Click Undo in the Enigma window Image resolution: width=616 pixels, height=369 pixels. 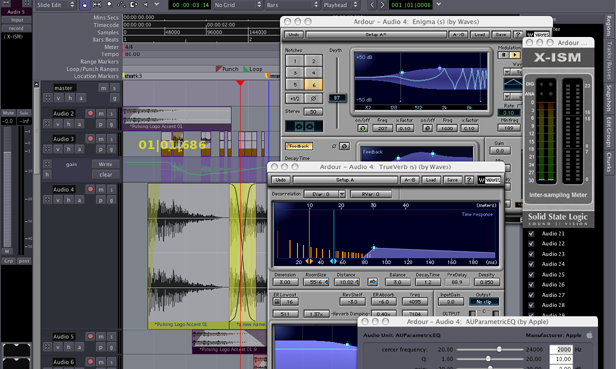(x=294, y=35)
